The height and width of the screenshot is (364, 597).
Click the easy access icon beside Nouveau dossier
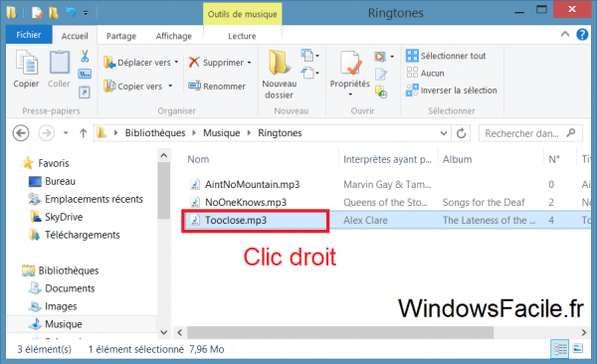[x=307, y=73]
